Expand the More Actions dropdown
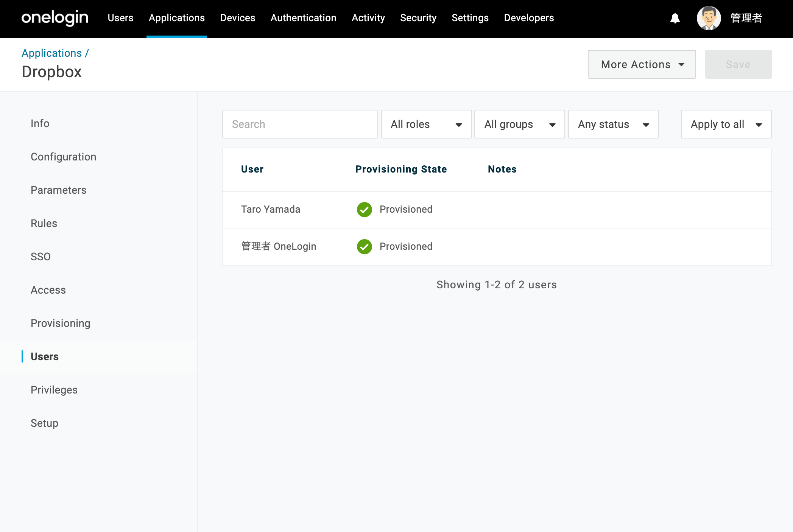This screenshot has height=532, width=793. [642, 64]
